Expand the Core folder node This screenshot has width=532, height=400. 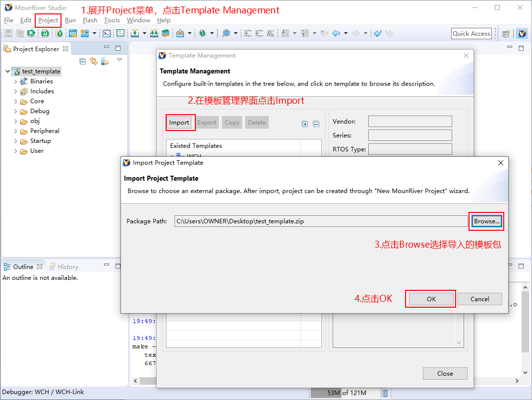pos(15,101)
